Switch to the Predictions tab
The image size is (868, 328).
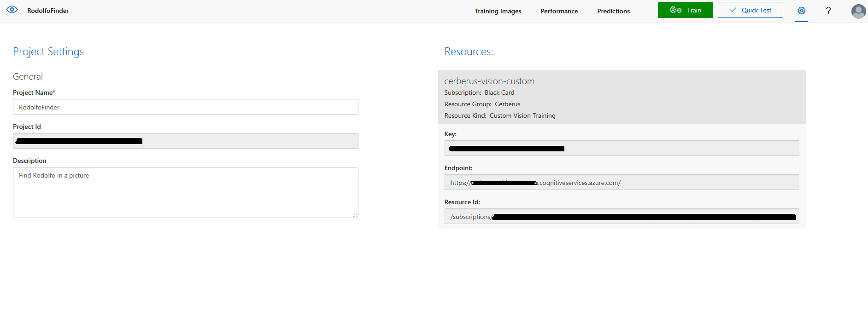click(x=613, y=11)
